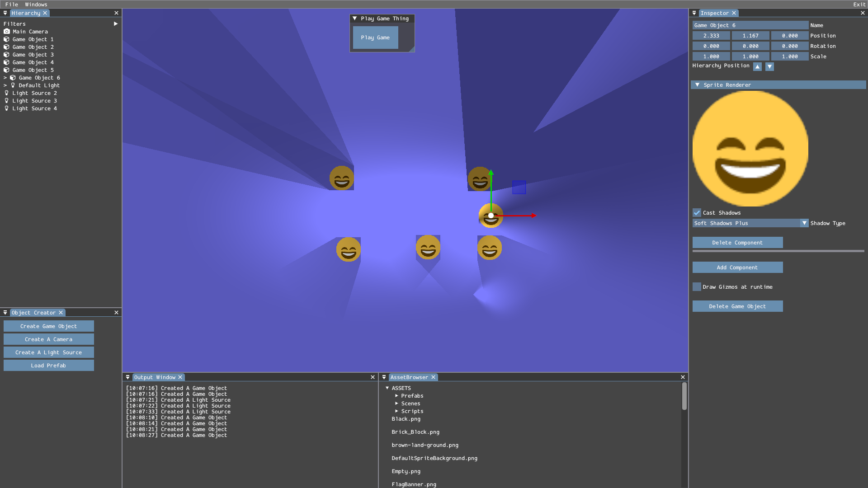This screenshot has height=488, width=868.
Task: Move object down with Hierarchy Position down arrow
Action: click(x=770, y=66)
